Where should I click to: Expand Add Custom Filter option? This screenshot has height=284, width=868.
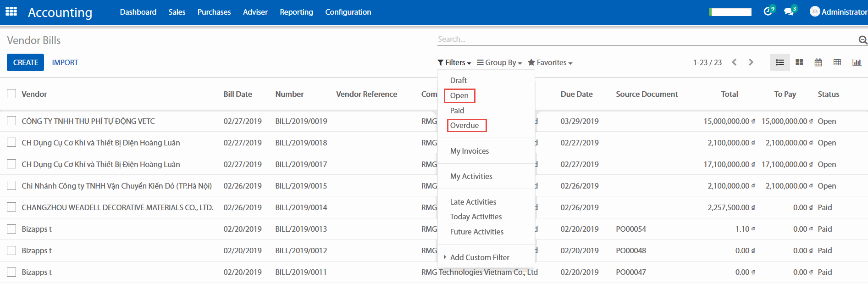point(479,257)
